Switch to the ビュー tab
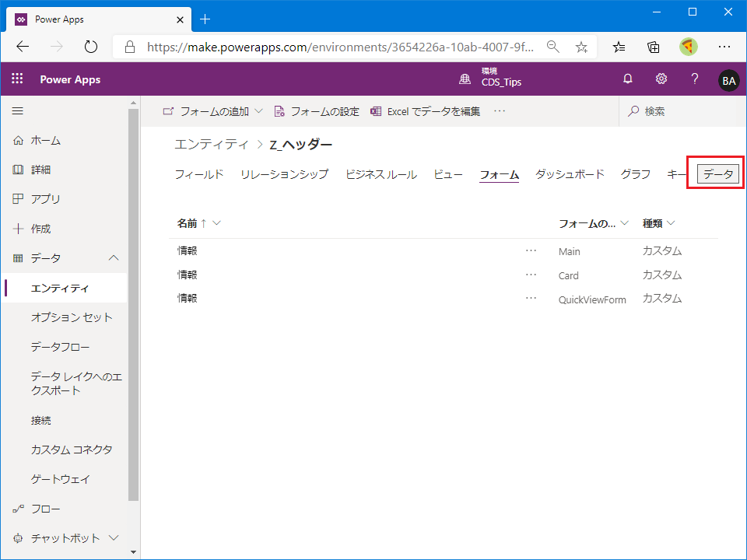 (x=448, y=174)
